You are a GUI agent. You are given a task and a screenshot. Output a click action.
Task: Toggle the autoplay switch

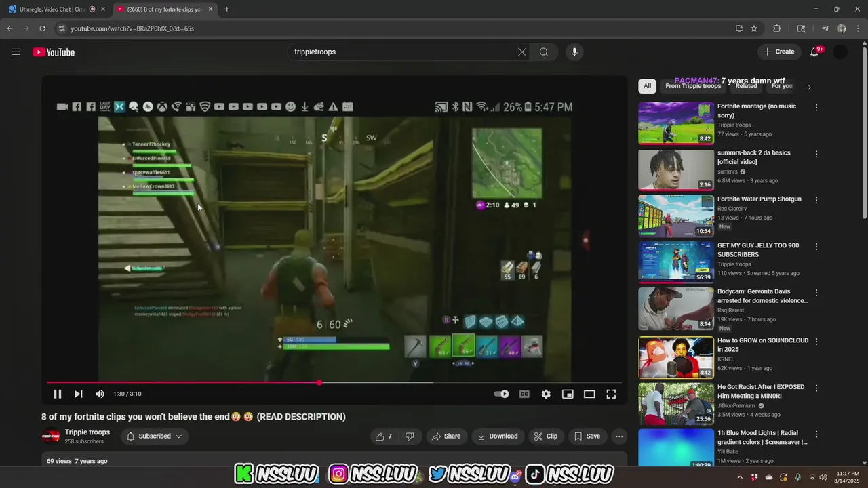pyautogui.click(x=502, y=394)
